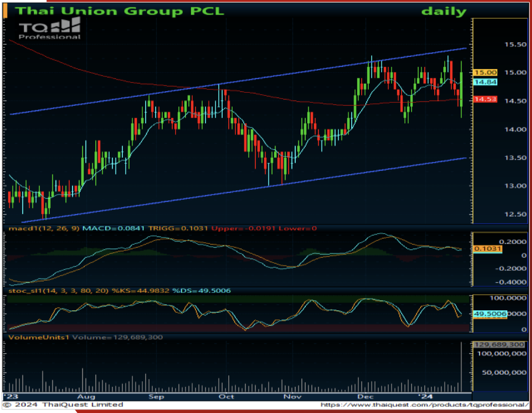Click the 'Aug' date axis label
Screen dimensions: 532x413
coord(86,397)
